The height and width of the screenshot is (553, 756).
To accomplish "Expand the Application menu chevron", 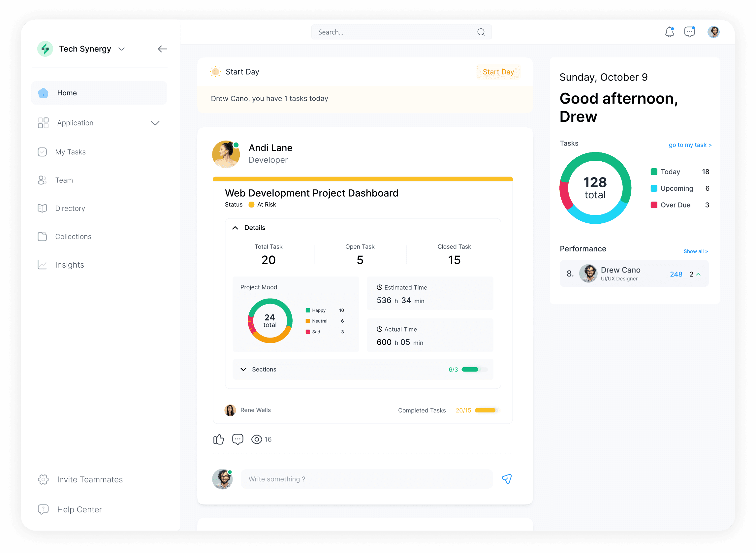I will tap(155, 123).
